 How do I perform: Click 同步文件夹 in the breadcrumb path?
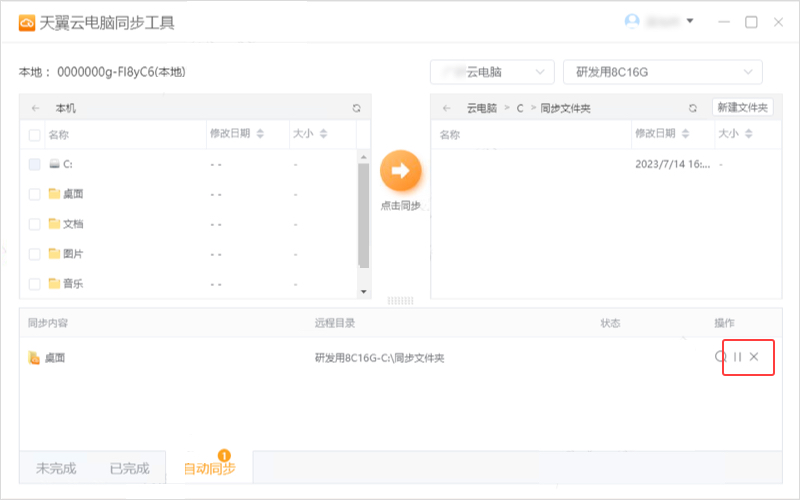pos(565,108)
